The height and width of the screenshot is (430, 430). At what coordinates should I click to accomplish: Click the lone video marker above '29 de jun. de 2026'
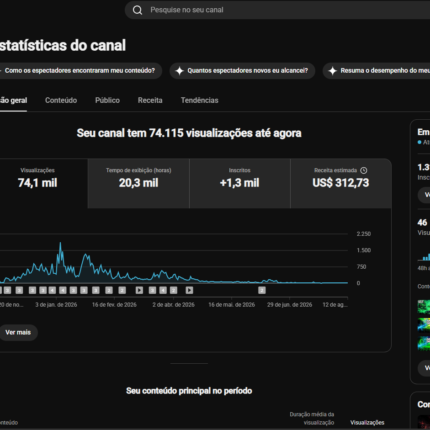click(262, 290)
